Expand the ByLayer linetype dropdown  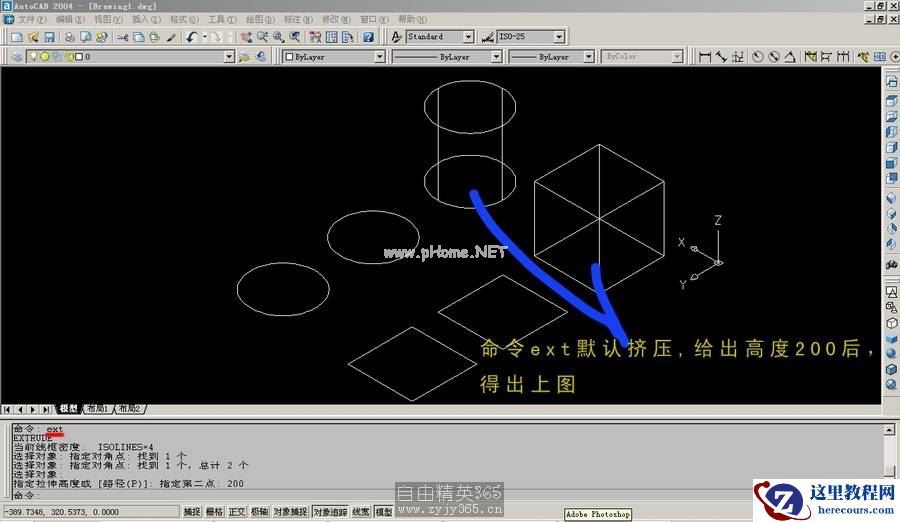click(x=496, y=57)
